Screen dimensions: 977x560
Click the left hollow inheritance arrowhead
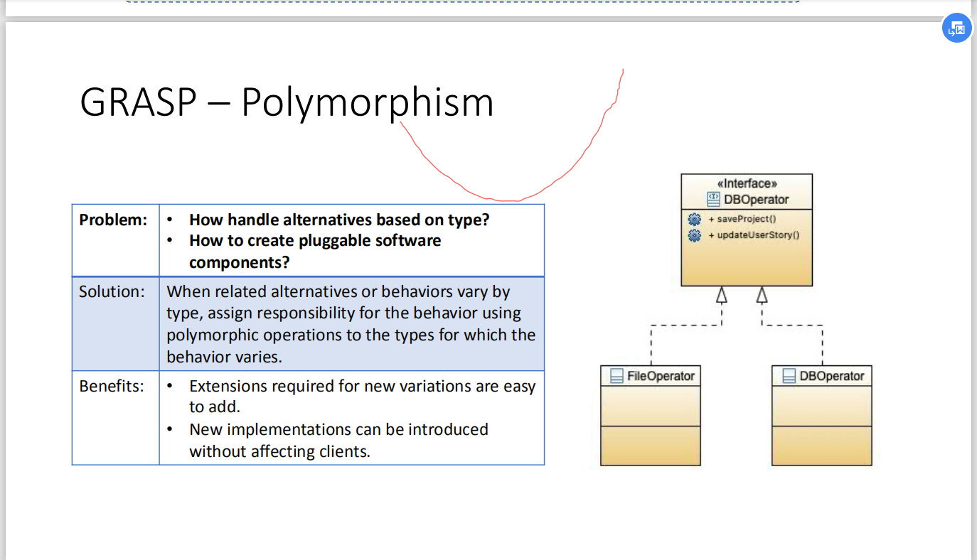722,295
